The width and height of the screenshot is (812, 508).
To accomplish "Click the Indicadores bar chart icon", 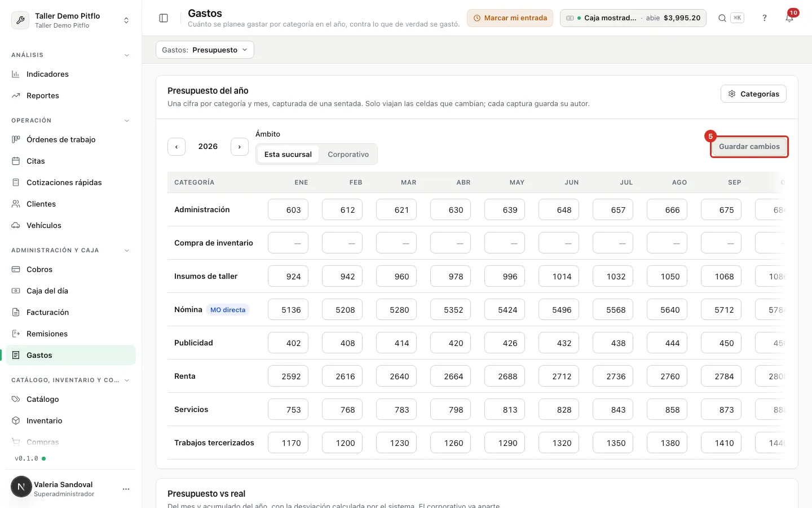I will [16, 74].
